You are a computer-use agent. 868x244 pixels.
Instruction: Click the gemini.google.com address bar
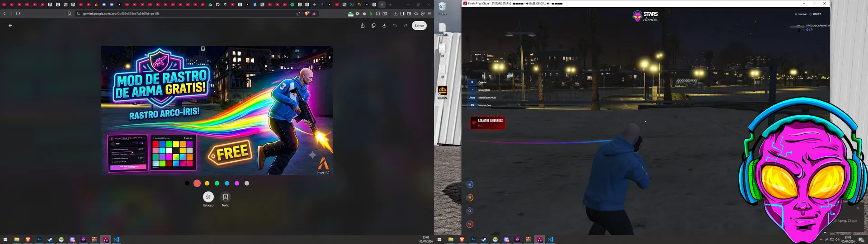185,14
